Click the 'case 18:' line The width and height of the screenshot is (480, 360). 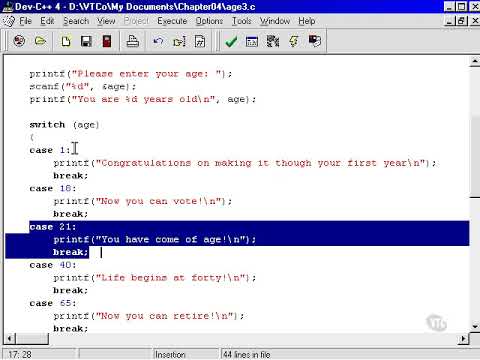53,188
